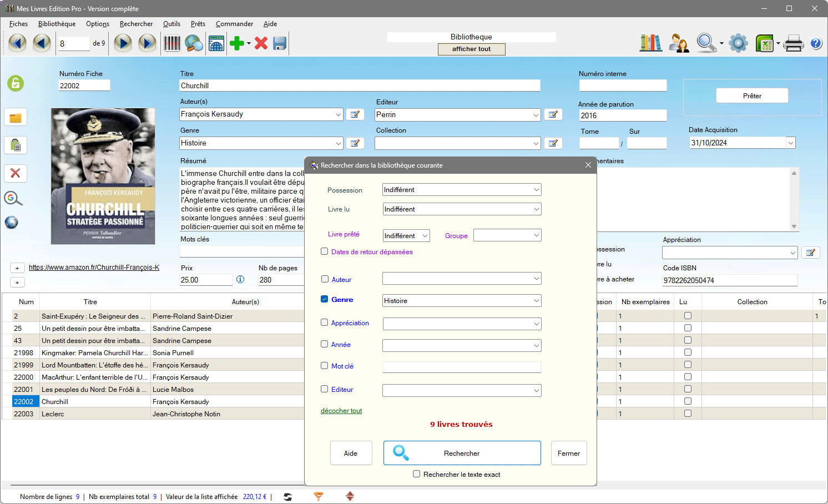This screenshot has width=828, height=504.
Task: Click the Prêter button
Action: pos(752,95)
